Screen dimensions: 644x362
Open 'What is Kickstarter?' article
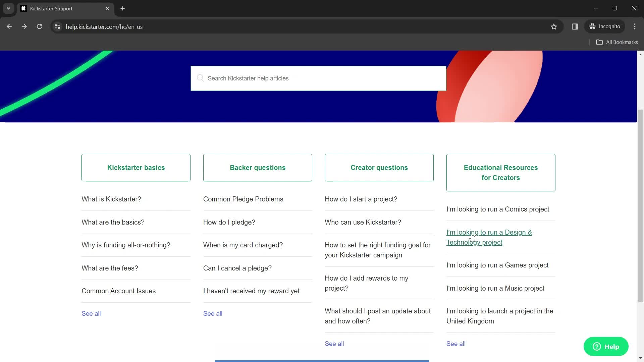click(x=111, y=199)
